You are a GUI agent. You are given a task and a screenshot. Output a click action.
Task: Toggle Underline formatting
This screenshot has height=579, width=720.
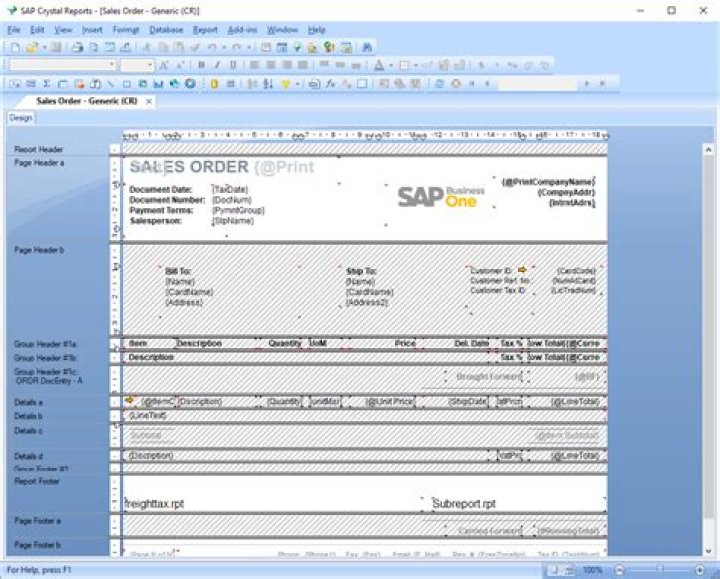coord(233,65)
